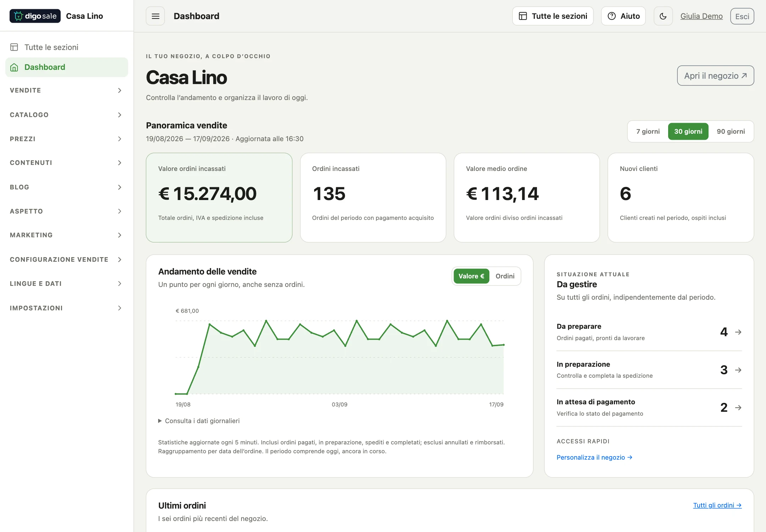Screen dimensions: 766x532
Task: Open Tutte le sezioni in sidebar
Action: [67, 47]
